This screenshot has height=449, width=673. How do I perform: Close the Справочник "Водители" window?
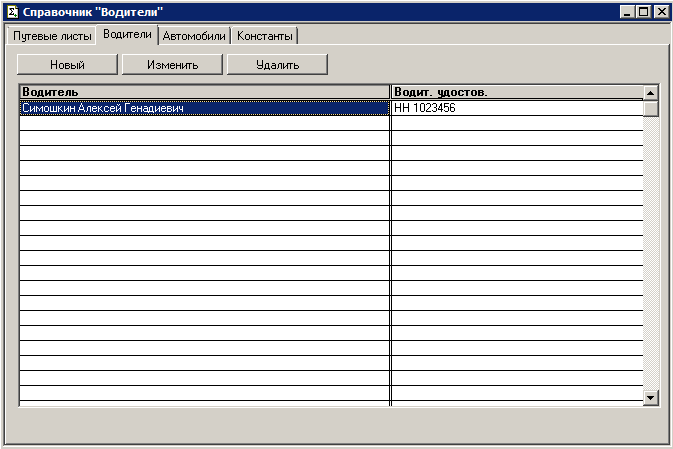pyautogui.click(x=660, y=11)
